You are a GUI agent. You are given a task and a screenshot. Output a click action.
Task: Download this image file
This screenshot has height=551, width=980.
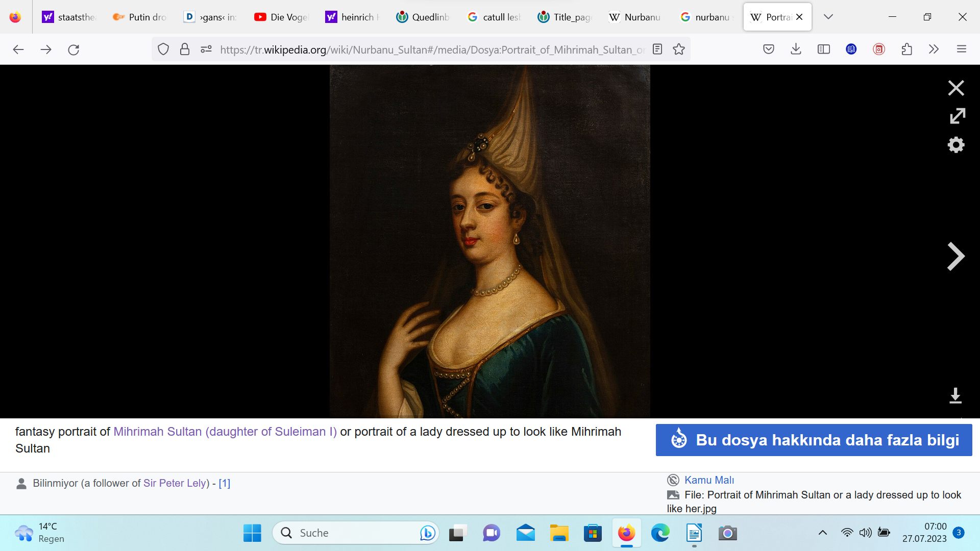(x=955, y=395)
